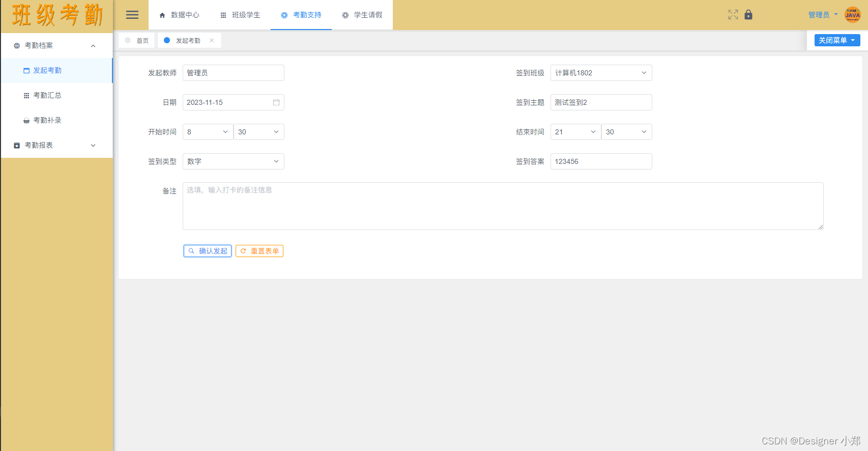Open the 管理员 user dropdown
The image size is (868, 451).
823,15
